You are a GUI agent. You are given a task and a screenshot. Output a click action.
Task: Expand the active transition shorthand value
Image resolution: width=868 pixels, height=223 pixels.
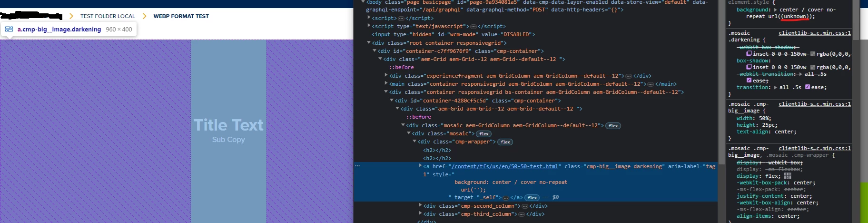point(776,87)
